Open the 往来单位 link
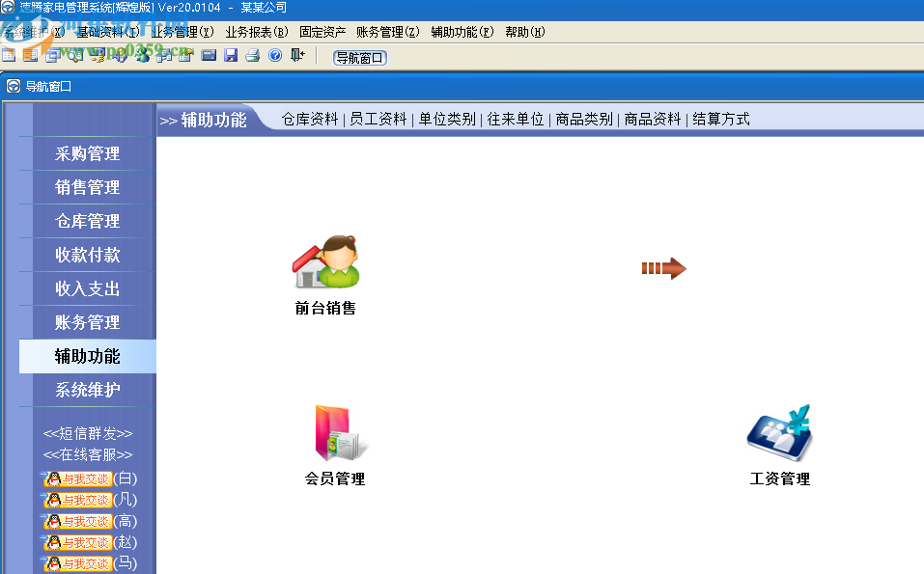The height and width of the screenshot is (574, 924). 516,119
